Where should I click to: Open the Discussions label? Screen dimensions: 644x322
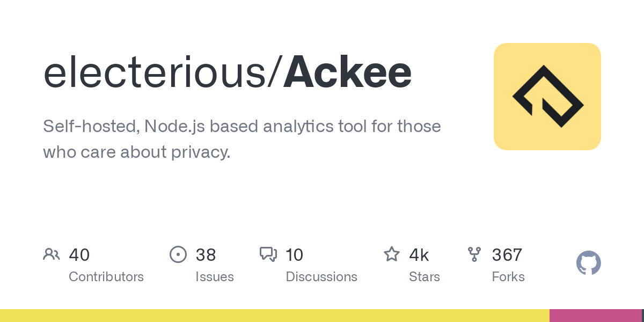click(x=321, y=277)
